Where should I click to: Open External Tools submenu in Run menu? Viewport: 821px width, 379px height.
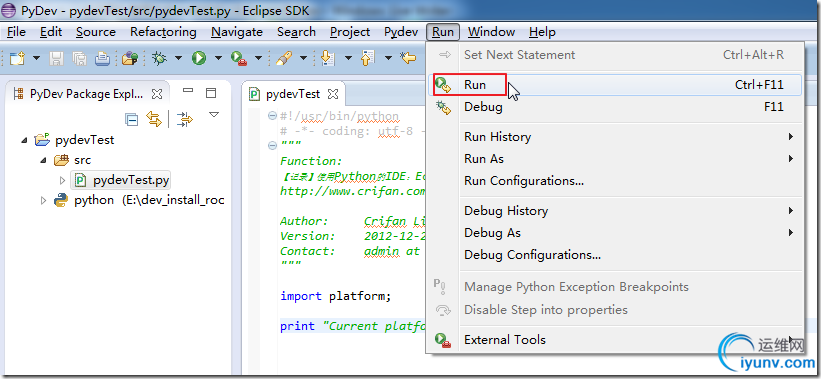point(615,340)
